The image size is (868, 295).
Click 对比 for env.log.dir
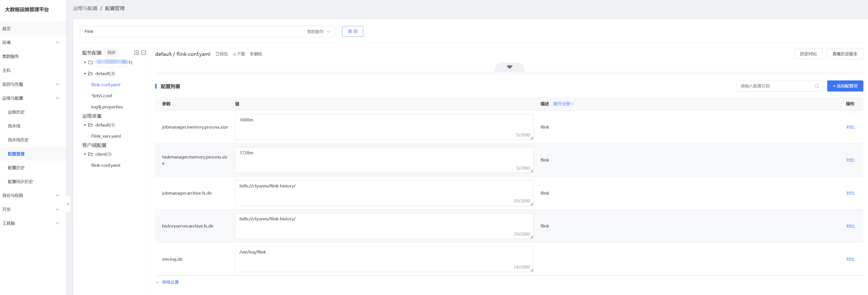tap(850, 259)
